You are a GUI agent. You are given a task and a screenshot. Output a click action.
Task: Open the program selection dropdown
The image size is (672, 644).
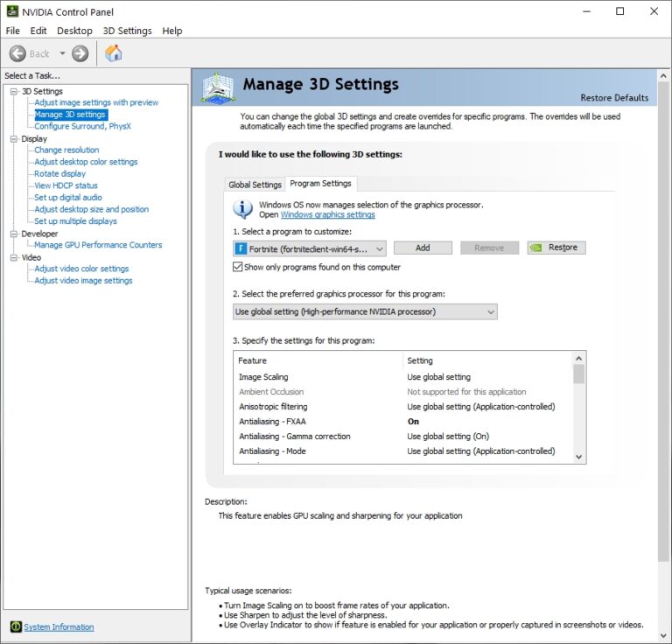(310, 248)
